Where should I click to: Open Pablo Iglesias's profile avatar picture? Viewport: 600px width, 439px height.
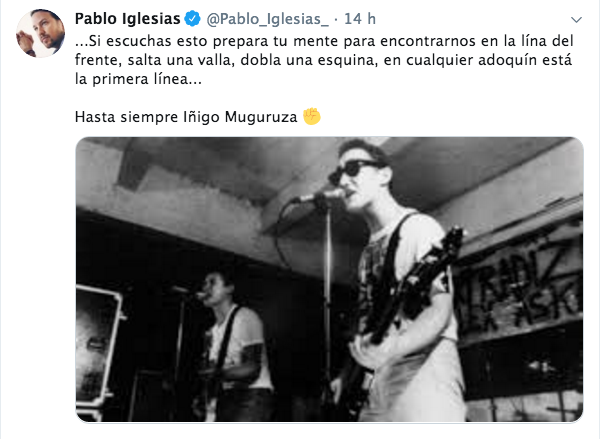pos(40,33)
